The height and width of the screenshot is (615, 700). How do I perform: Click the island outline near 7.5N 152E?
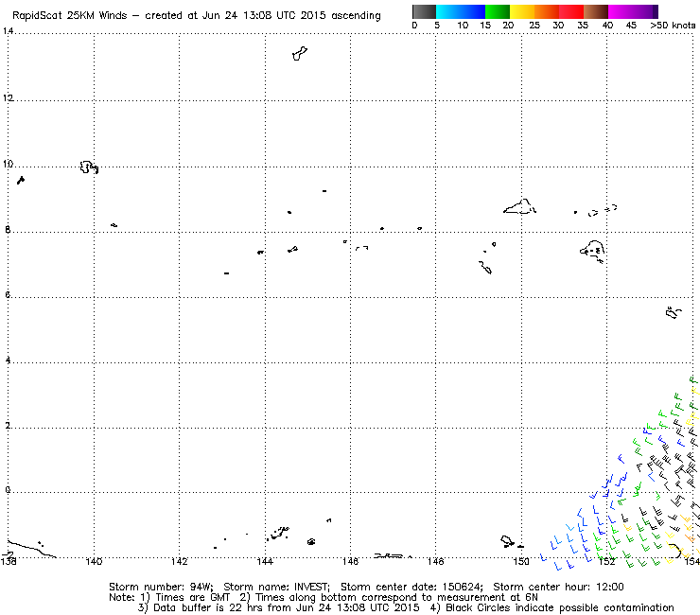pos(593,252)
